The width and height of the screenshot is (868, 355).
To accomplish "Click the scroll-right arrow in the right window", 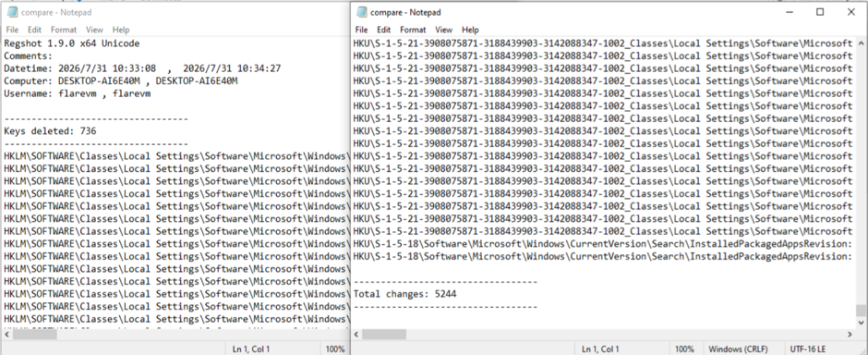I will (x=850, y=335).
